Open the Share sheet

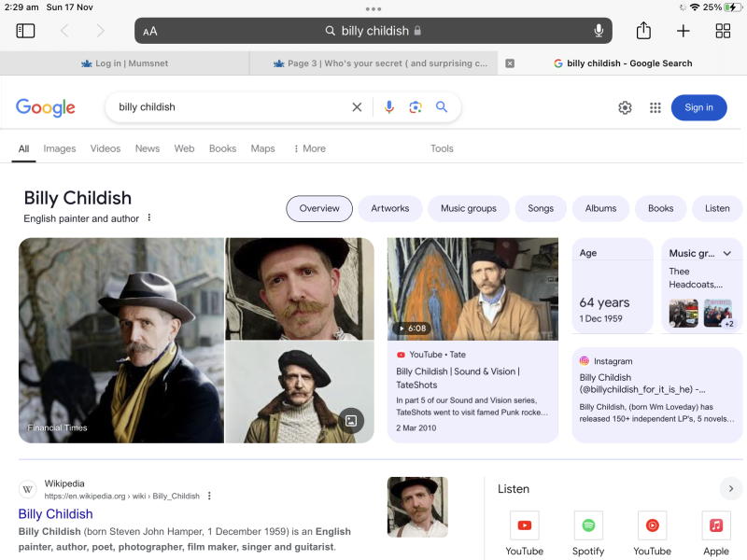click(x=643, y=31)
